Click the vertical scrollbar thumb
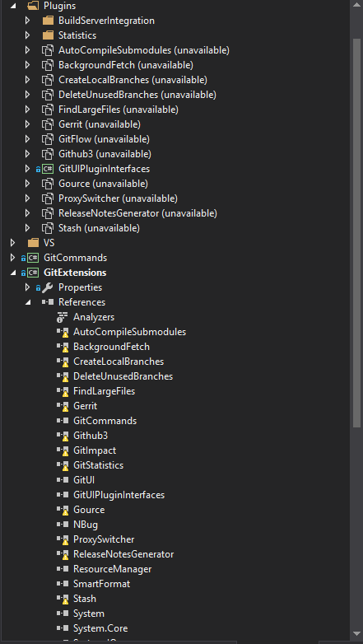The image size is (363, 644). click(x=357, y=233)
